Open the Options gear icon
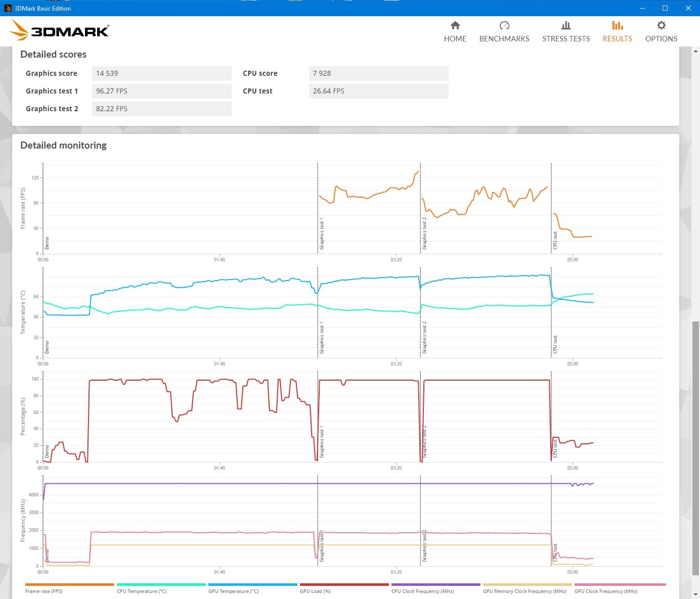This screenshot has width=700, height=599. pyautogui.click(x=661, y=25)
